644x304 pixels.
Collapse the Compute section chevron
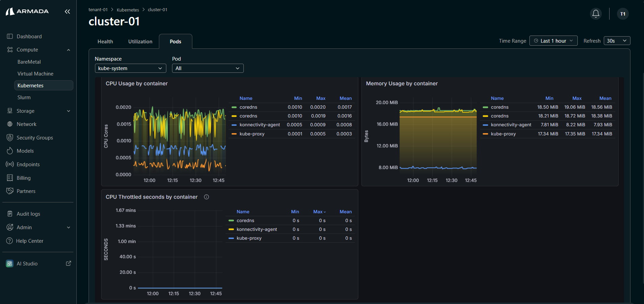[69, 50]
